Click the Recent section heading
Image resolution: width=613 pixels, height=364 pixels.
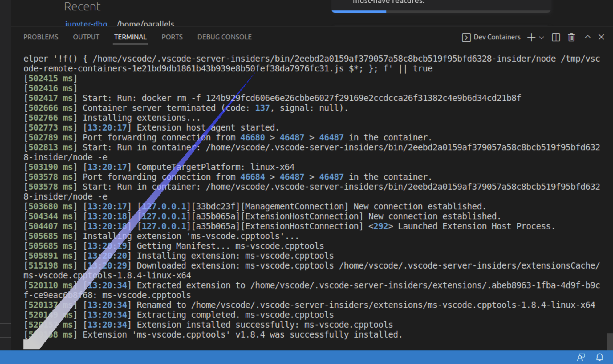coord(82,6)
